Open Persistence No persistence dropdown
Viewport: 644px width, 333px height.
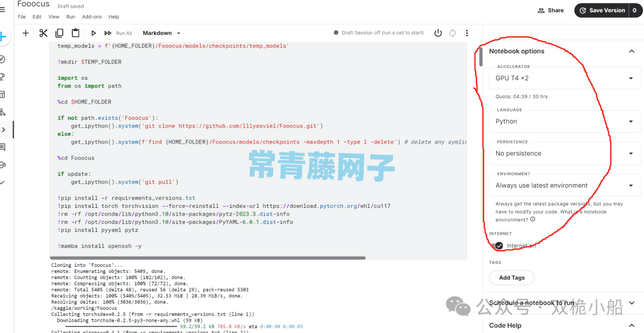(565, 153)
